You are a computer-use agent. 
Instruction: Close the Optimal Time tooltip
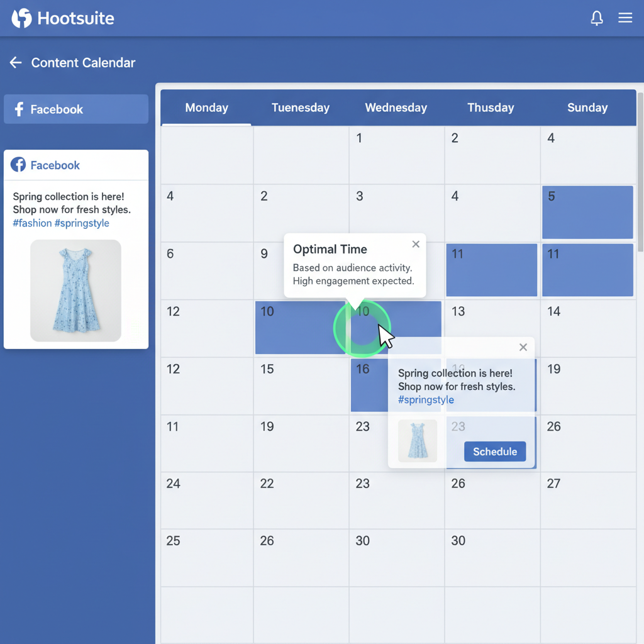click(x=416, y=245)
